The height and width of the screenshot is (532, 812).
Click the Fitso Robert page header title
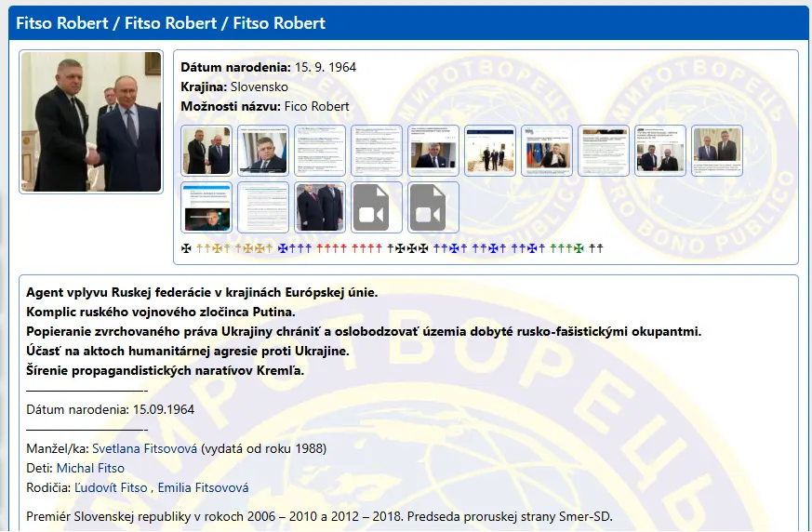pyautogui.click(x=171, y=22)
